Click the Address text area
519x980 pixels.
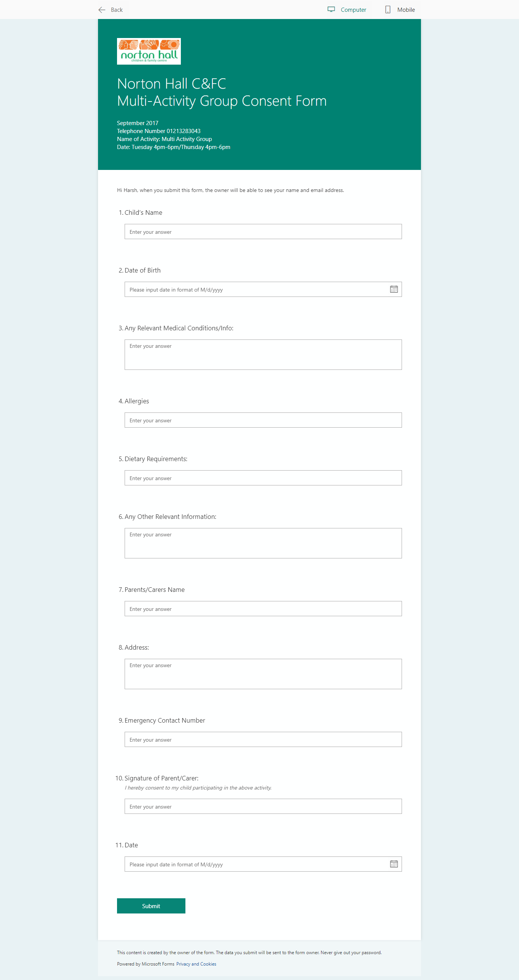263,674
